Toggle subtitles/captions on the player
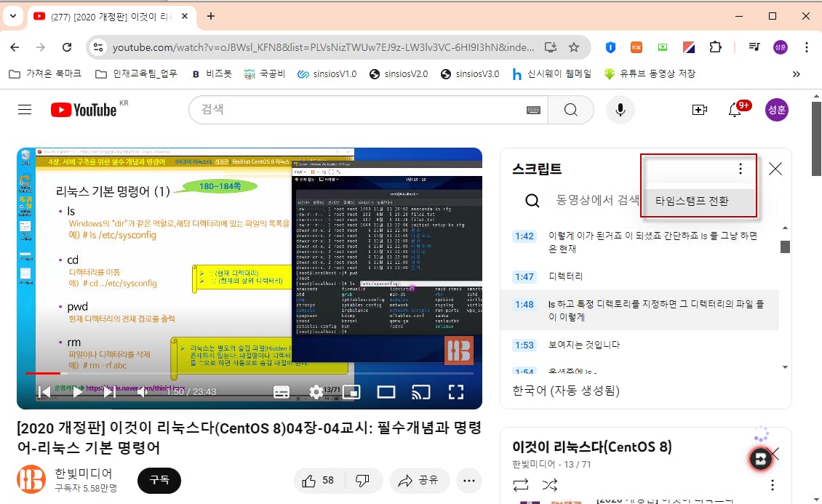The image size is (822, 504). tap(282, 392)
